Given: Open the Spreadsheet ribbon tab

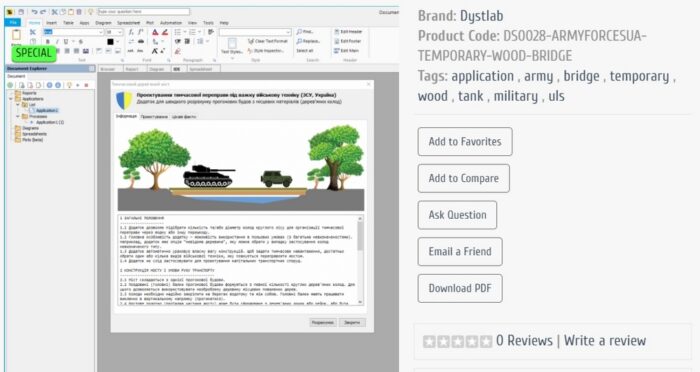Looking at the screenshot, I should tap(129, 23).
